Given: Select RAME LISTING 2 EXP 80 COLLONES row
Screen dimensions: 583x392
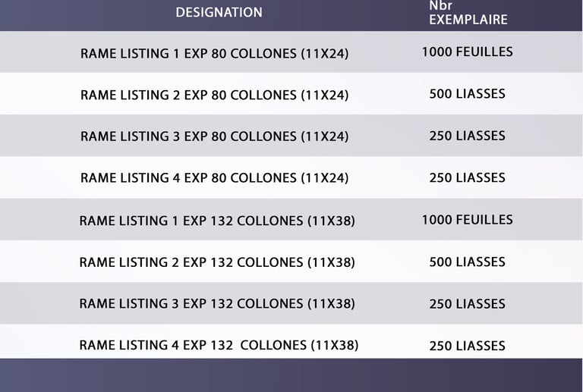Looking at the screenshot, I should click(x=214, y=96).
